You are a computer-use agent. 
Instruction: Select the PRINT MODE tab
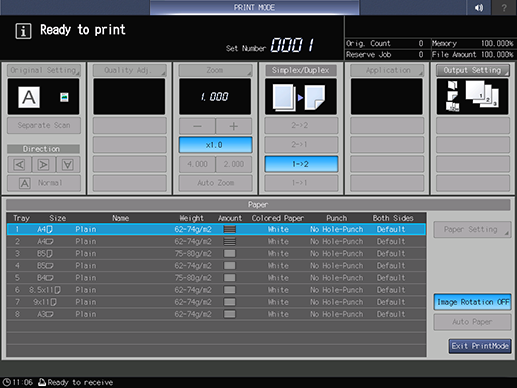[254, 7]
